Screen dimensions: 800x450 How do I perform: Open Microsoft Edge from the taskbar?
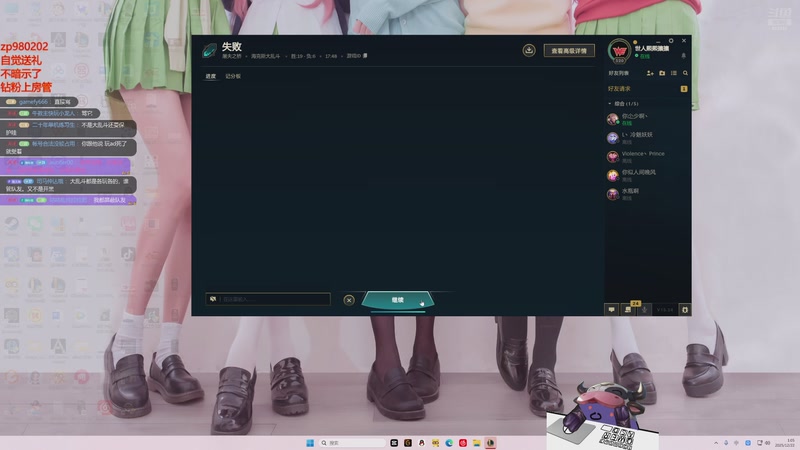click(x=449, y=443)
